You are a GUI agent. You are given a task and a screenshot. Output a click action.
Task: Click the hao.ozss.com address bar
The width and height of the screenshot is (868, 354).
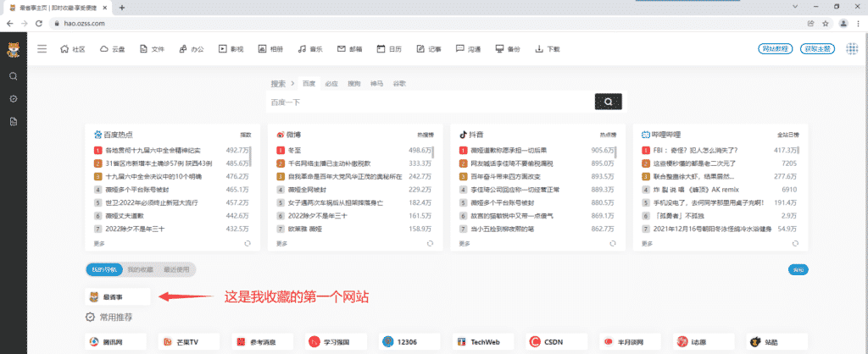click(426, 23)
